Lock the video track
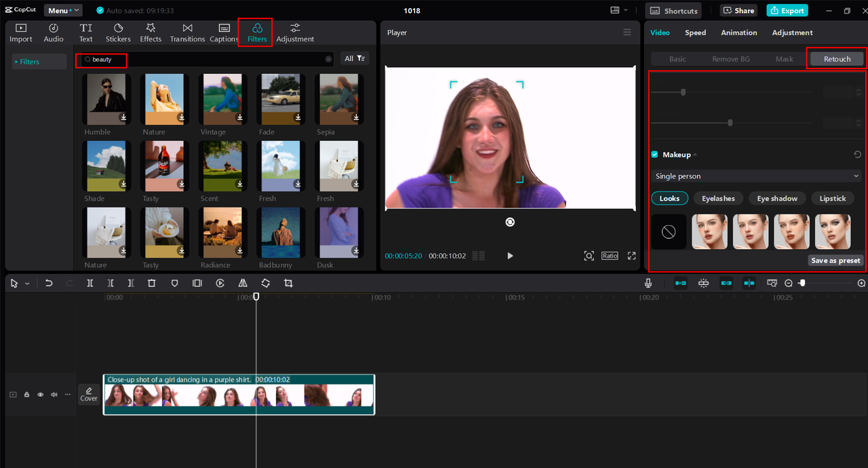The image size is (868, 468). [x=26, y=394]
